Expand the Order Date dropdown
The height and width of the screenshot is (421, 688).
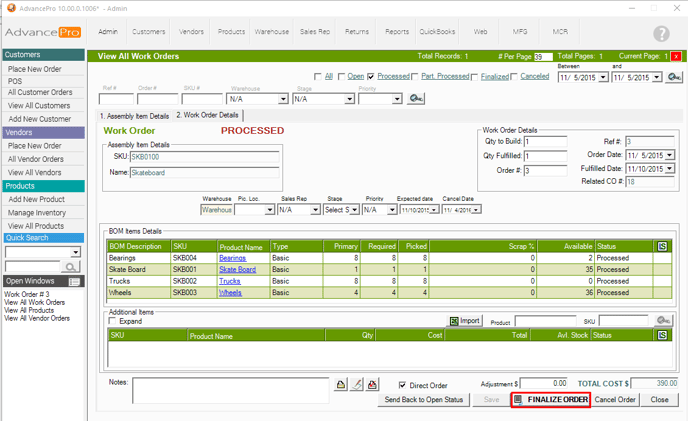[669, 155]
